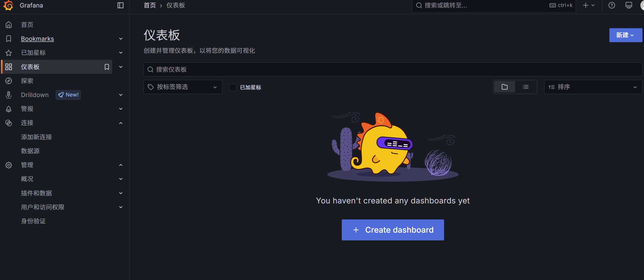This screenshot has height=280, width=644.
Task: Open the news monitor icon
Action: [629, 5]
